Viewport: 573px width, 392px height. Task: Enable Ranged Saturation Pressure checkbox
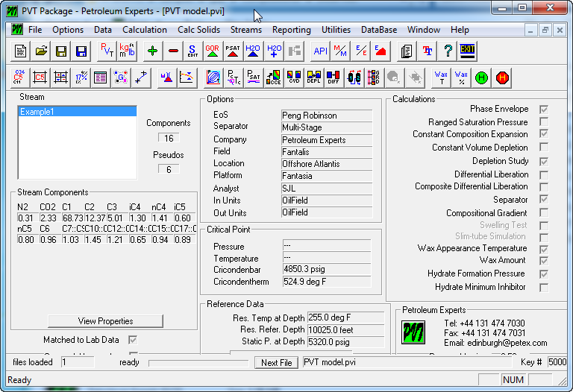tap(544, 121)
